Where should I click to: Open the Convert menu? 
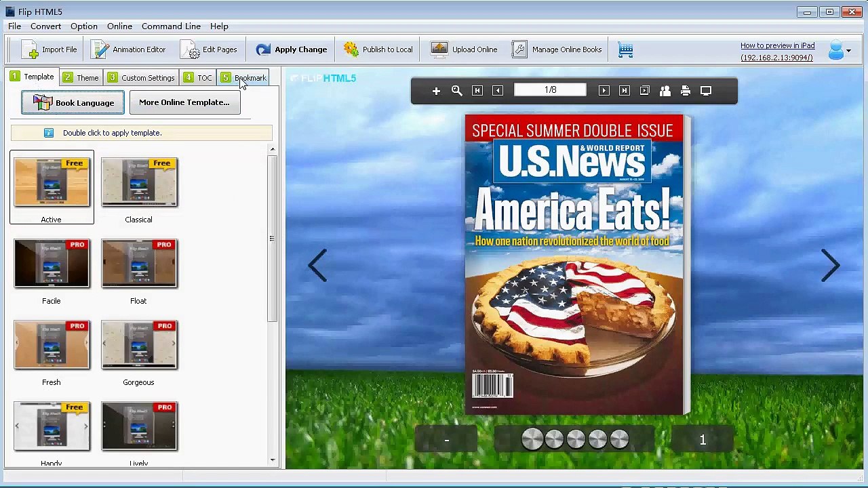(x=45, y=26)
